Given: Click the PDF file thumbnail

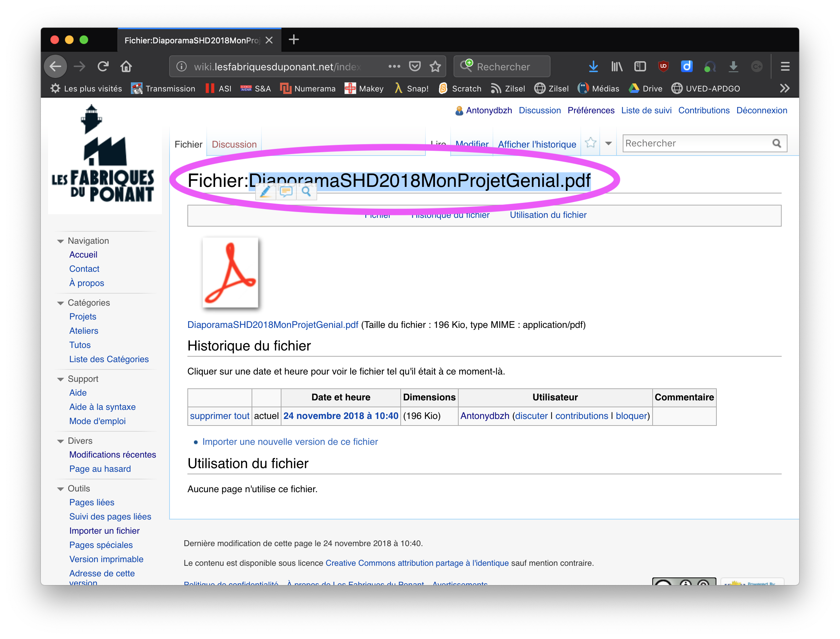Looking at the screenshot, I should click(230, 273).
